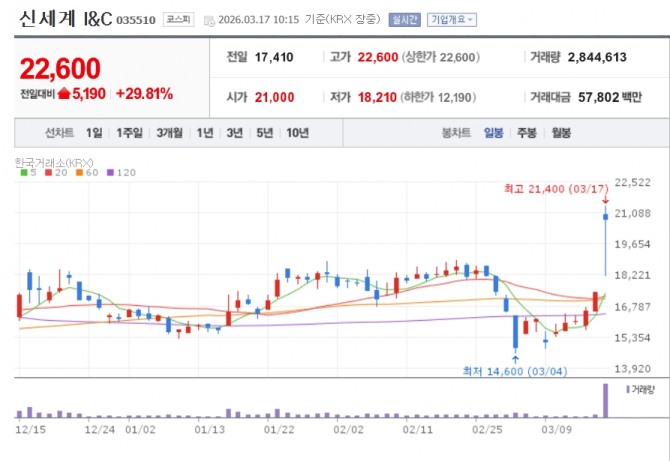Screen dimensions: 670x461
Task: Click the purple 120-day moving average swatch
Action: click(110, 173)
